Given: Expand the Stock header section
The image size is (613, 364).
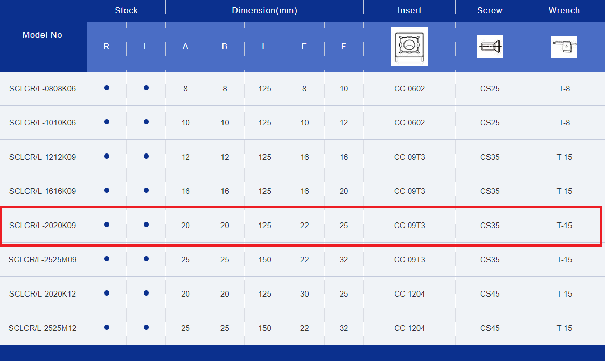Looking at the screenshot, I should click(x=126, y=10).
